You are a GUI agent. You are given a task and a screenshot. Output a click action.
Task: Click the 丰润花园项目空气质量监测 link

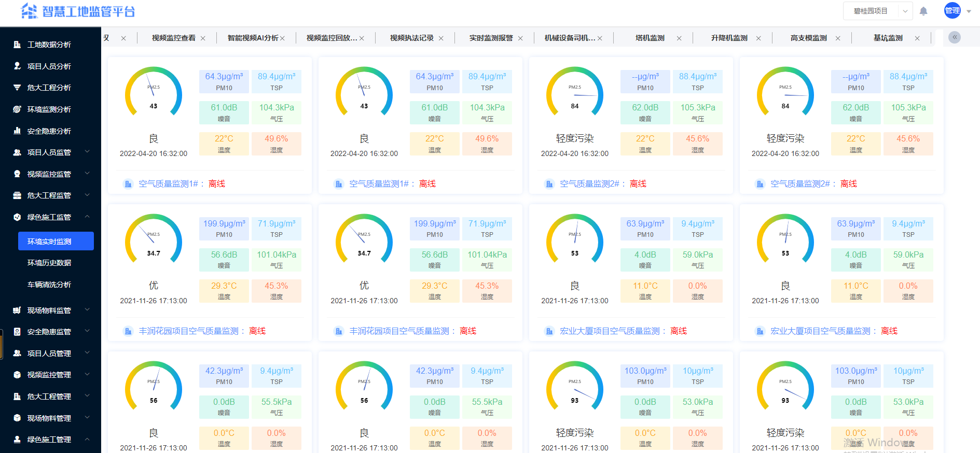188,331
